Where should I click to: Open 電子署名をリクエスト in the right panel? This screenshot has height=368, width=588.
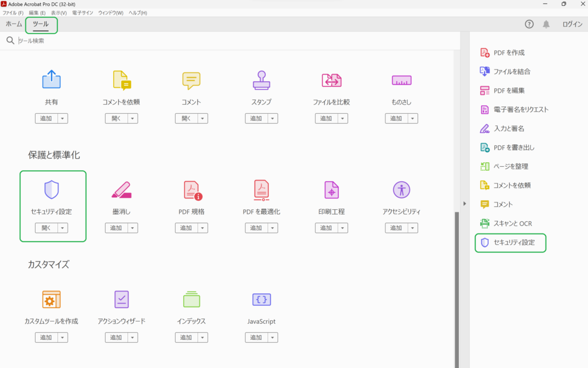514,110
